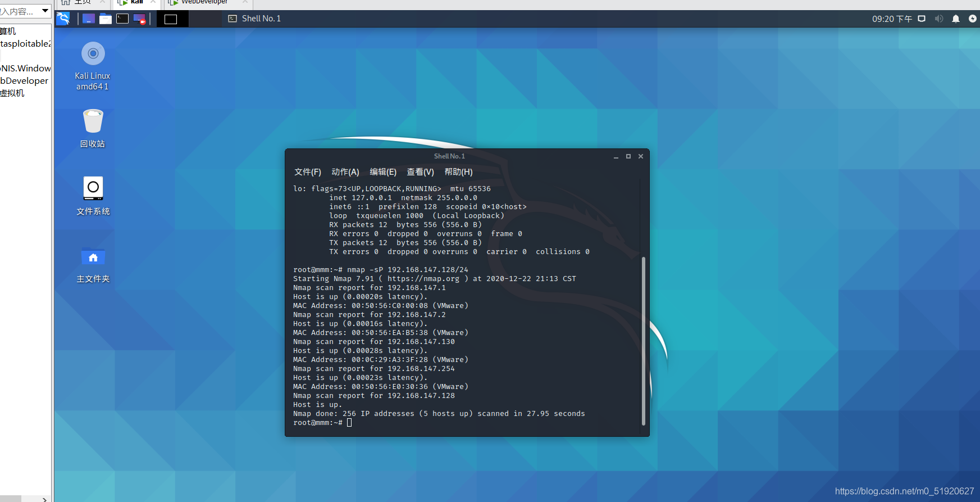980x502 pixels.
Task: Select bDeveloper in the VM library
Action: click(25, 80)
